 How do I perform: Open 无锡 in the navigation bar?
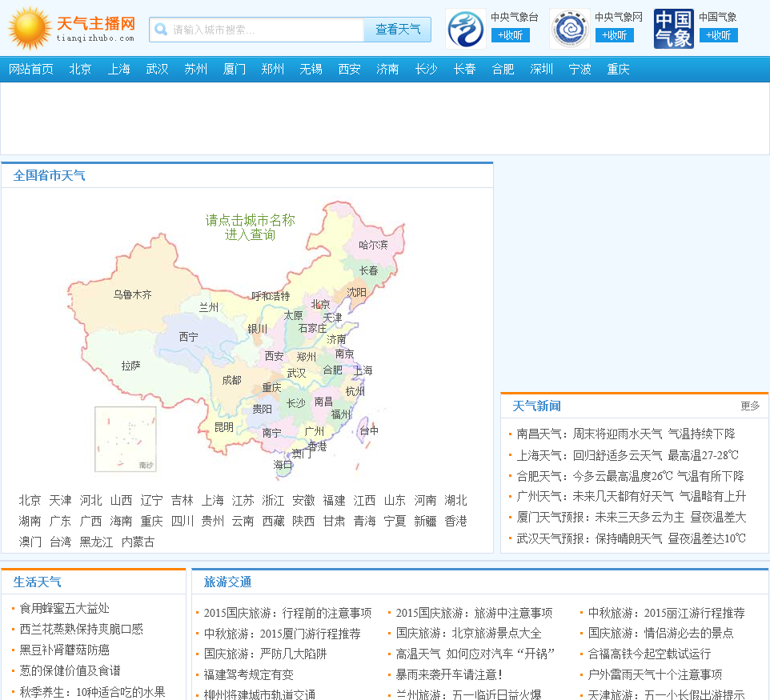(x=311, y=70)
